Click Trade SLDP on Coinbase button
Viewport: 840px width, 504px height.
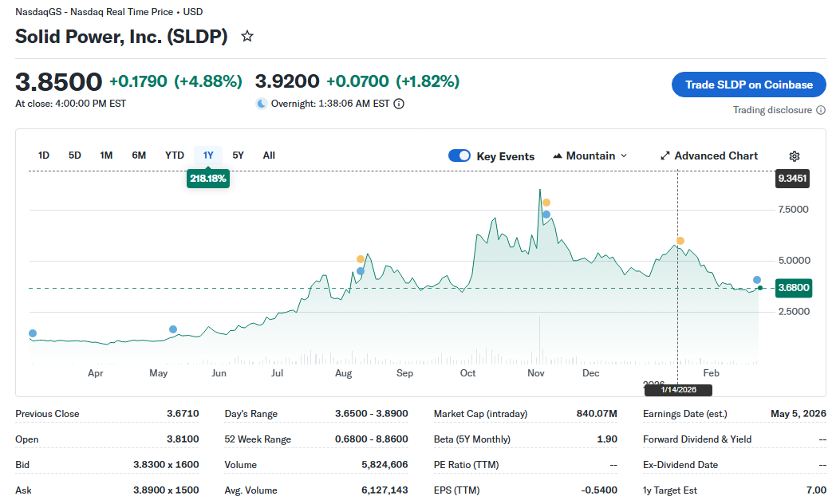pos(748,85)
